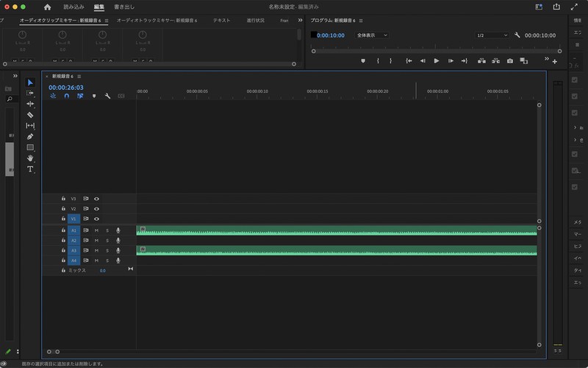
Task: Lock the V3 track
Action: pos(63,199)
